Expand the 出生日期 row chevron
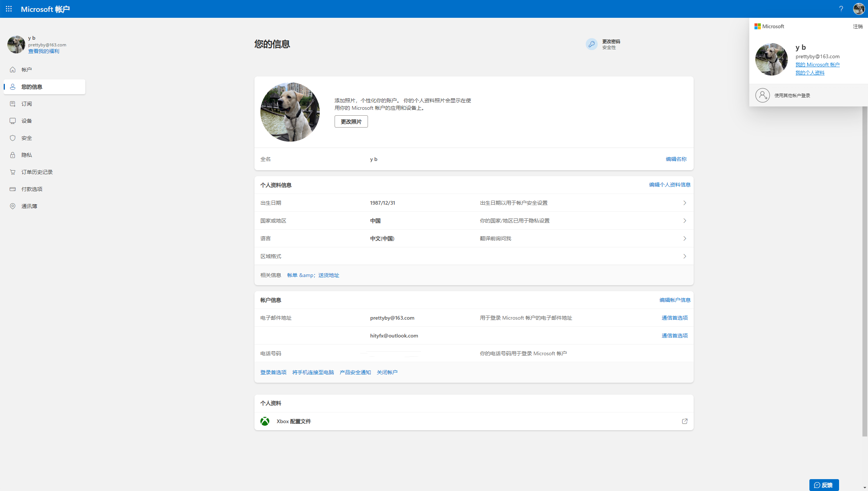The image size is (868, 491). (684, 203)
